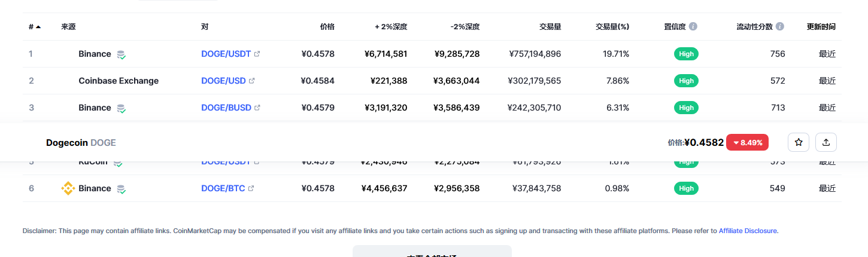
Task: Click the share upload icon button
Action: [x=826, y=142]
